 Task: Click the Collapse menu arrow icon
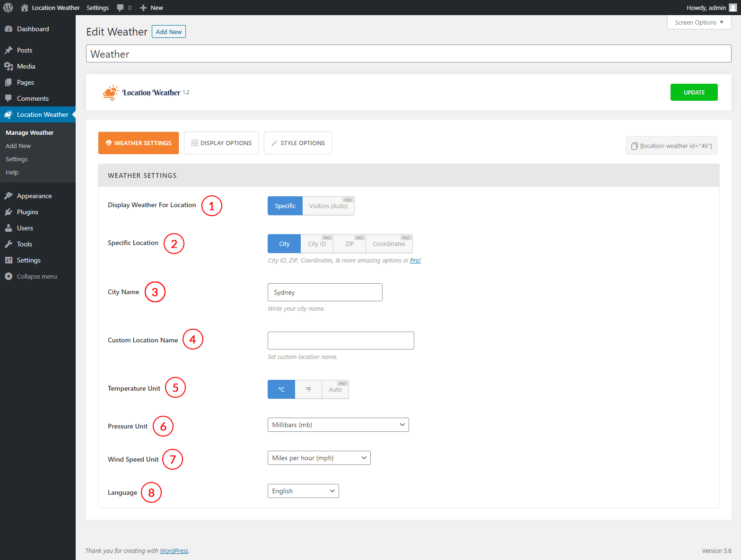(x=9, y=276)
